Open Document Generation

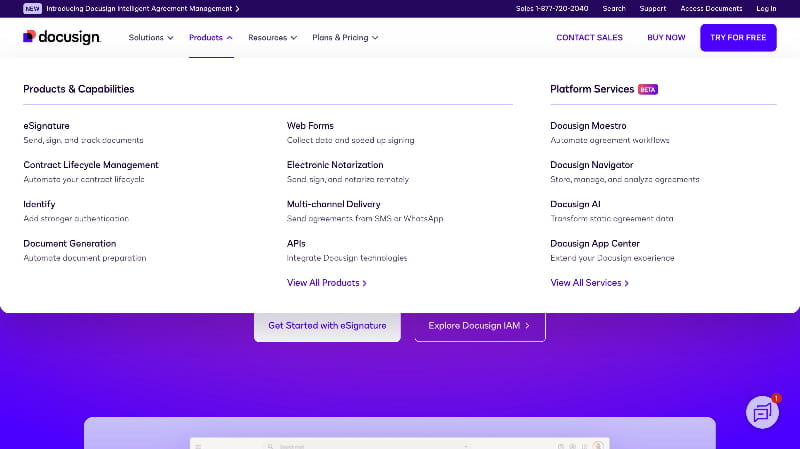(x=70, y=243)
